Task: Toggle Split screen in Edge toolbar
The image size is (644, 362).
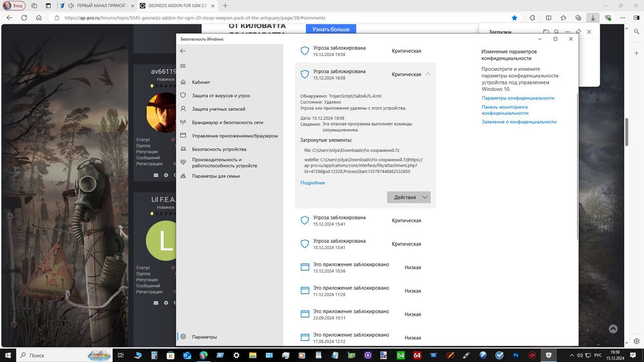Action: pos(548,17)
